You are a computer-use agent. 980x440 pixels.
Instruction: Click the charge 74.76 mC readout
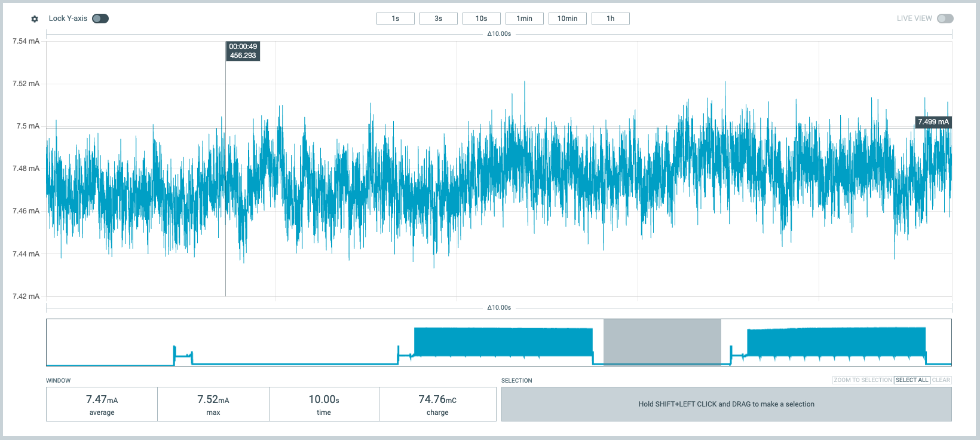[437, 404]
